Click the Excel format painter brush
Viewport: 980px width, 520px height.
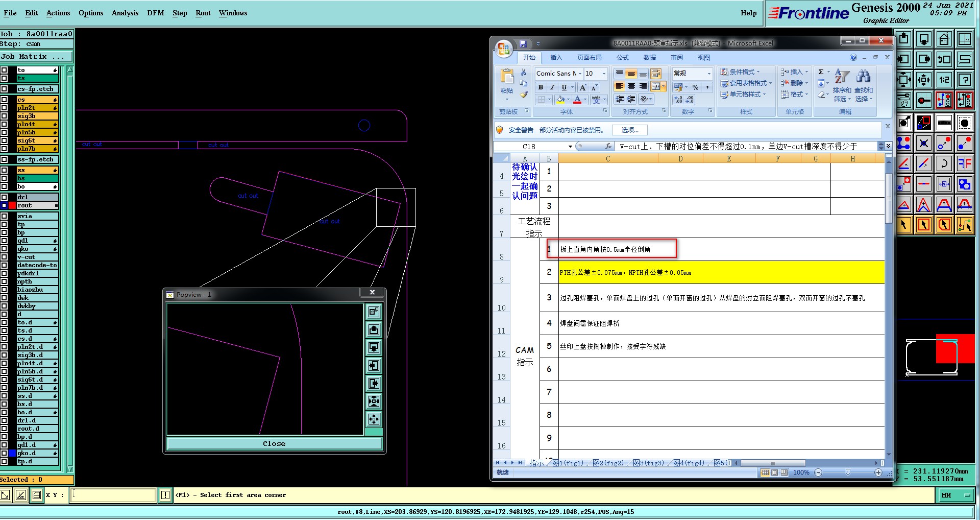click(x=524, y=94)
